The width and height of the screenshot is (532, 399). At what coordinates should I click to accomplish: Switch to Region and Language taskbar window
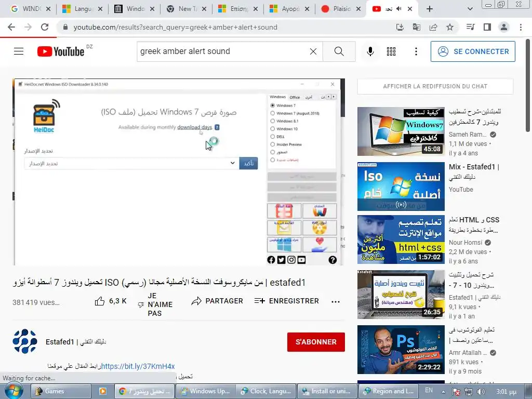click(389, 391)
